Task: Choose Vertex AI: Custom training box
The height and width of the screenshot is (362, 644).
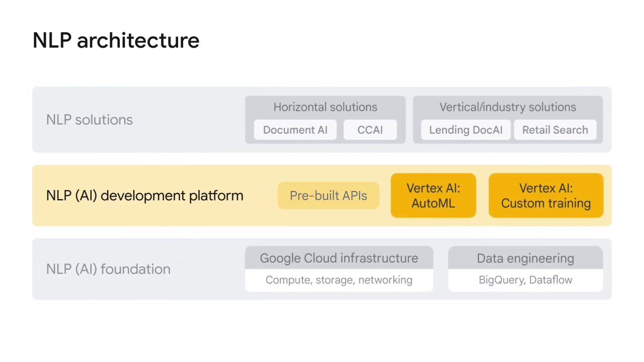Action: tap(546, 196)
